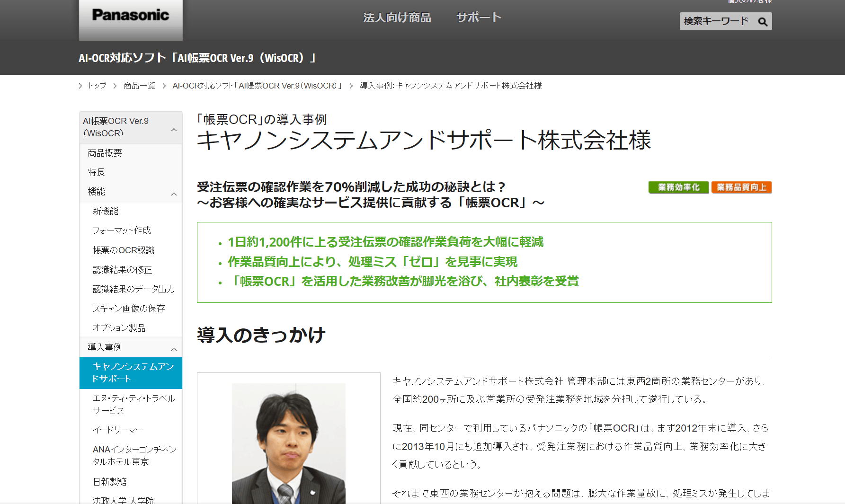Open the AI-OCR対応ソフト breadcrumb link
845x504 pixels.
(x=258, y=86)
